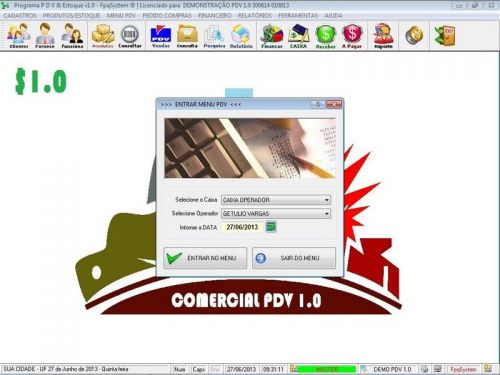Click the Consultar barcode icon
The width and height of the screenshot is (500, 375).
coord(130,35)
